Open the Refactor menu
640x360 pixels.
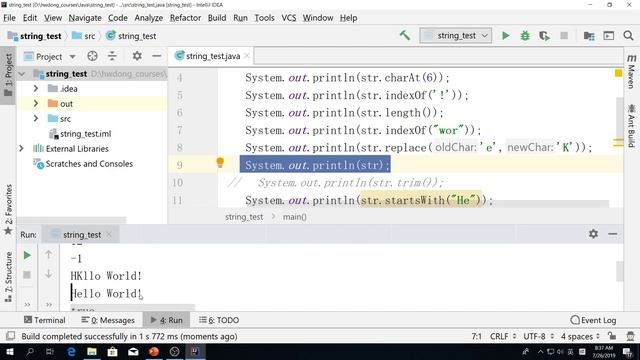[x=185, y=18]
